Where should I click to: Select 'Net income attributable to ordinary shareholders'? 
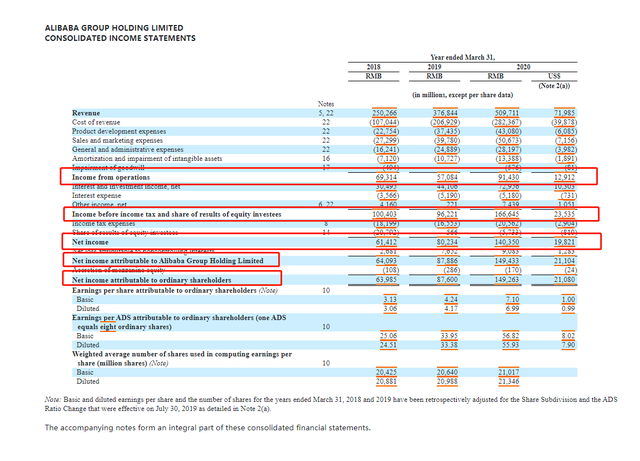point(151,280)
